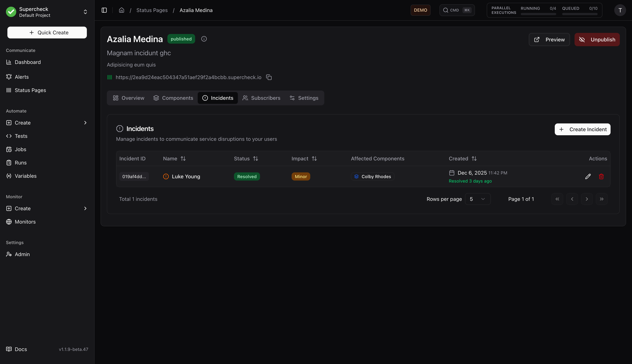Toggle the sidebar panel open or closed
This screenshot has width=632, height=364.
[x=104, y=10]
